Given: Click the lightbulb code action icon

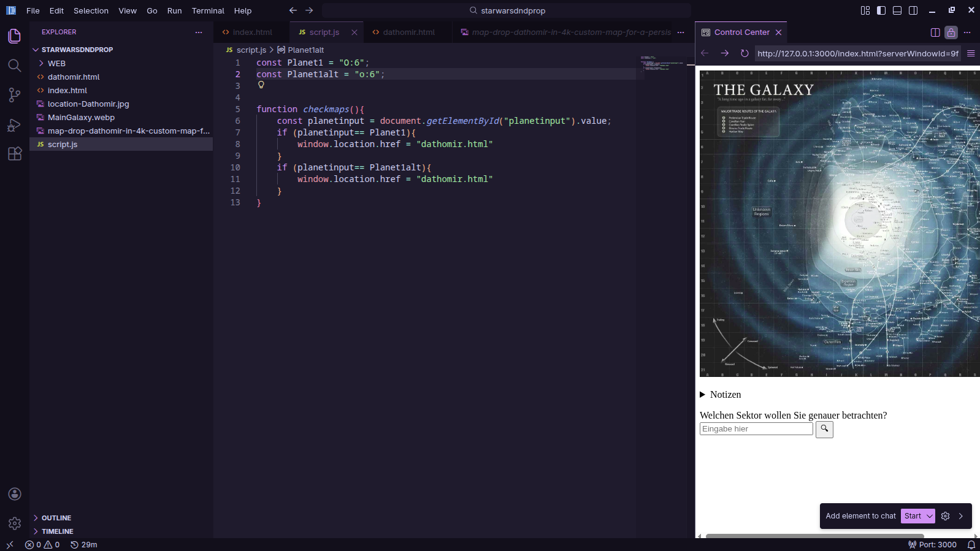Looking at the screenshot, I should 261,85.
